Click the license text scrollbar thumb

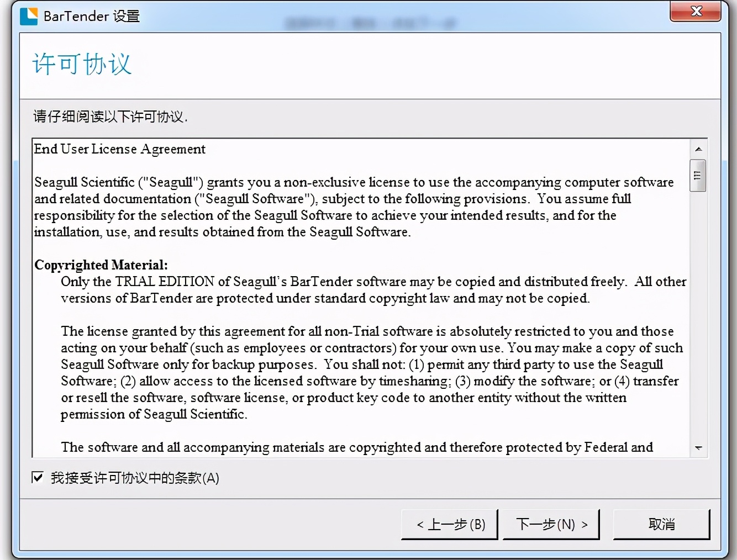(698, 175)
